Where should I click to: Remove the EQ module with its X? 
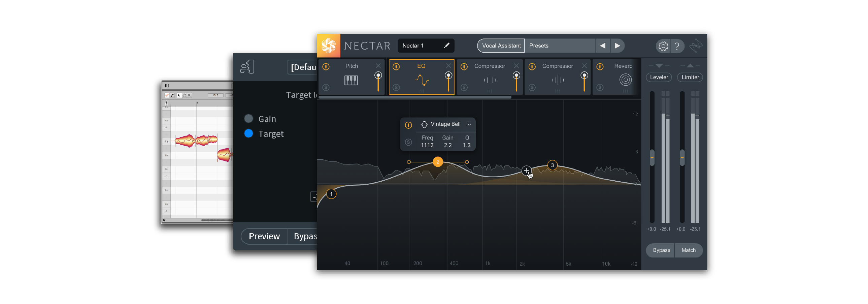[448, 66]
